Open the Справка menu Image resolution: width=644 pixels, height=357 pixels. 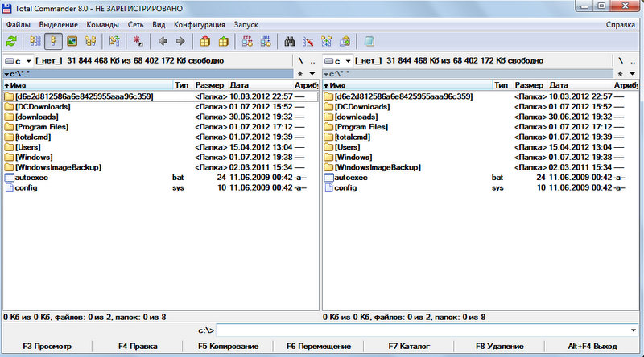click(x=620, y=25)
